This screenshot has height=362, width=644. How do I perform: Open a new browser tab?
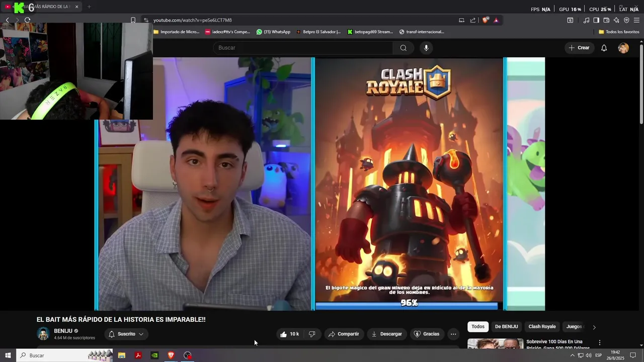89,7
